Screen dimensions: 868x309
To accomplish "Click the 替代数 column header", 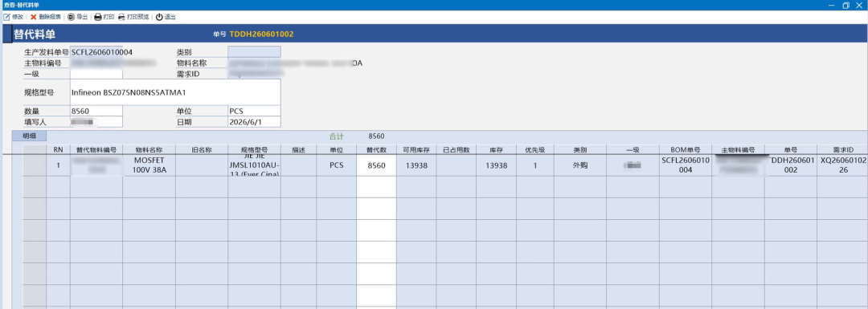I will click(x=376, y=150).
